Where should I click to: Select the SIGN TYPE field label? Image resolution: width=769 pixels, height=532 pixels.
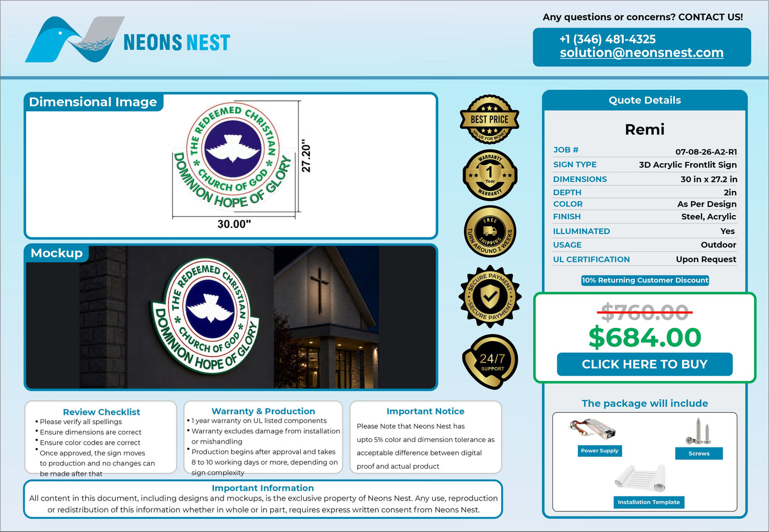[575, 165]
